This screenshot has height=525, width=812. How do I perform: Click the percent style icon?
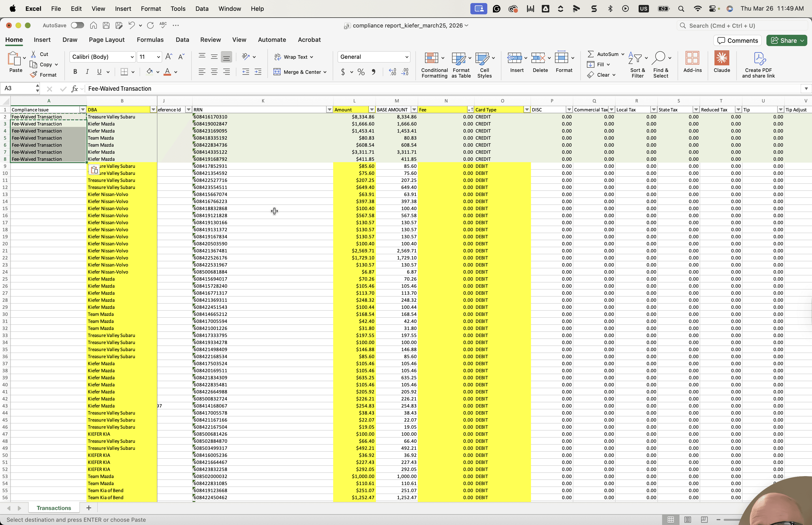click(x=361, y=72)
